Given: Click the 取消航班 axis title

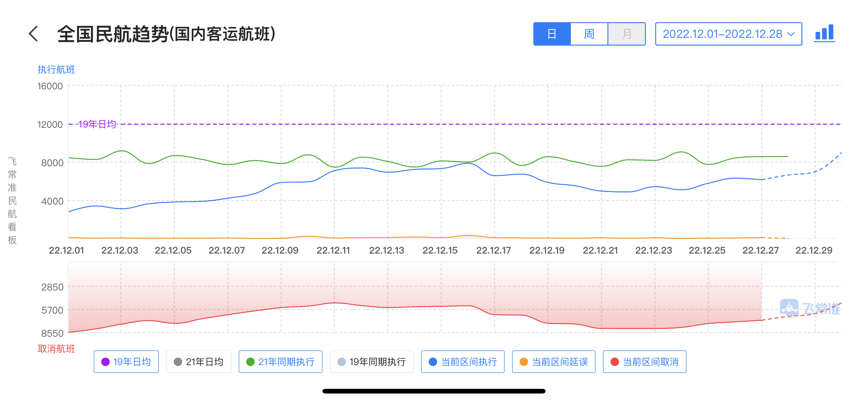Looking at the screenshot, I should click(x=56, y=349).
